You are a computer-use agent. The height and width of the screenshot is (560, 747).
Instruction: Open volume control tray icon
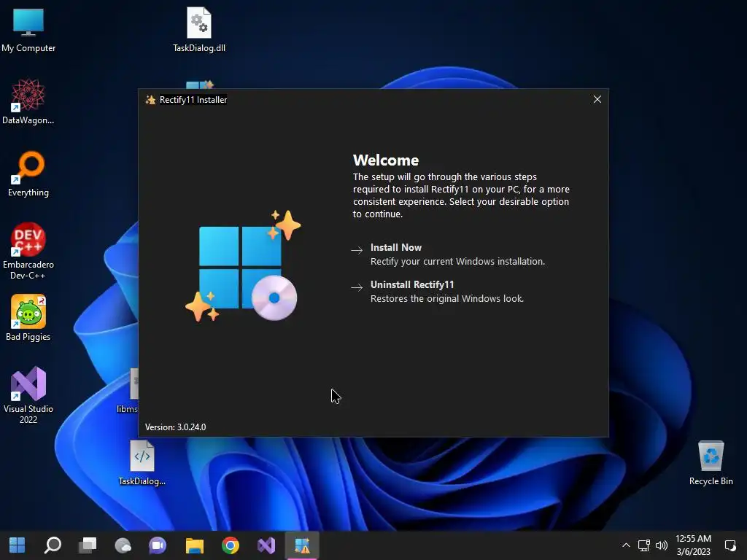[x=661, y=545]
